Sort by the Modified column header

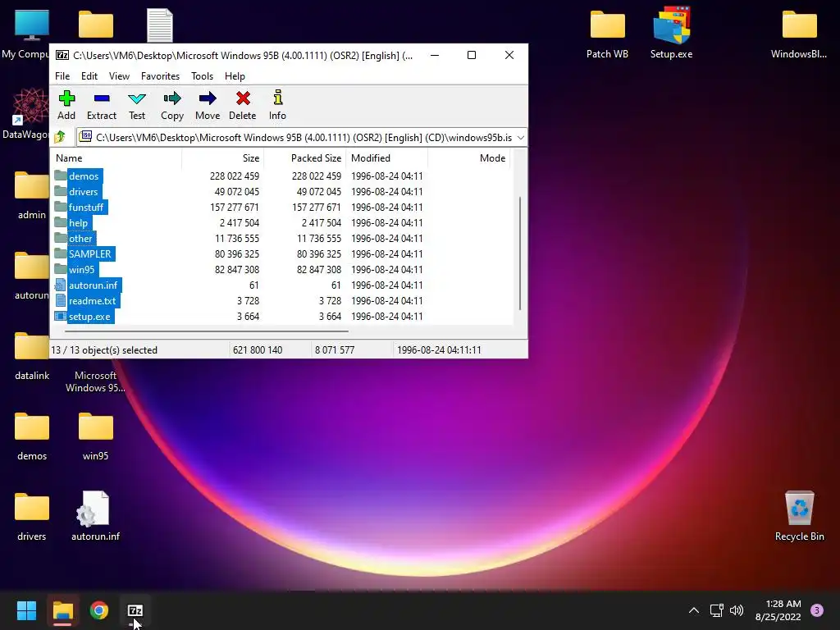pos(387,157)
